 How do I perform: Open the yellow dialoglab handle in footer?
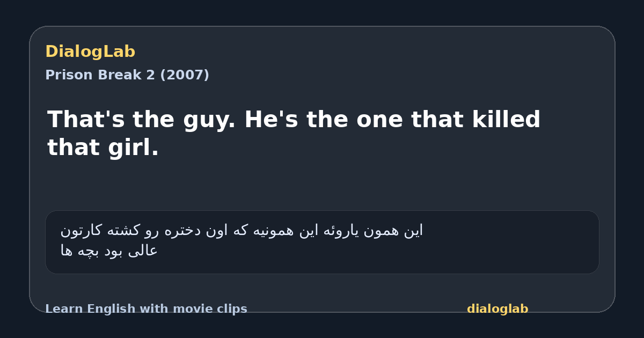coord(497,309)
